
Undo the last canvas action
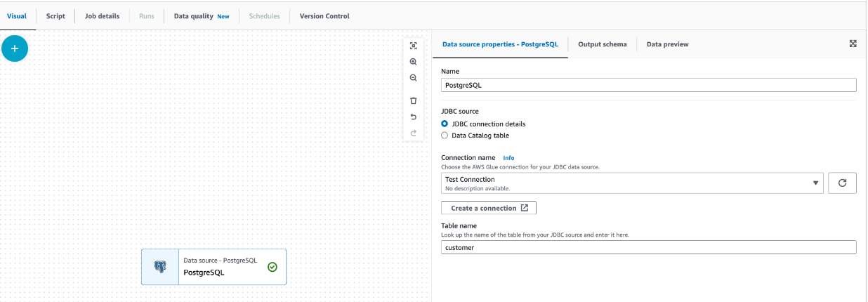(413, 117)
